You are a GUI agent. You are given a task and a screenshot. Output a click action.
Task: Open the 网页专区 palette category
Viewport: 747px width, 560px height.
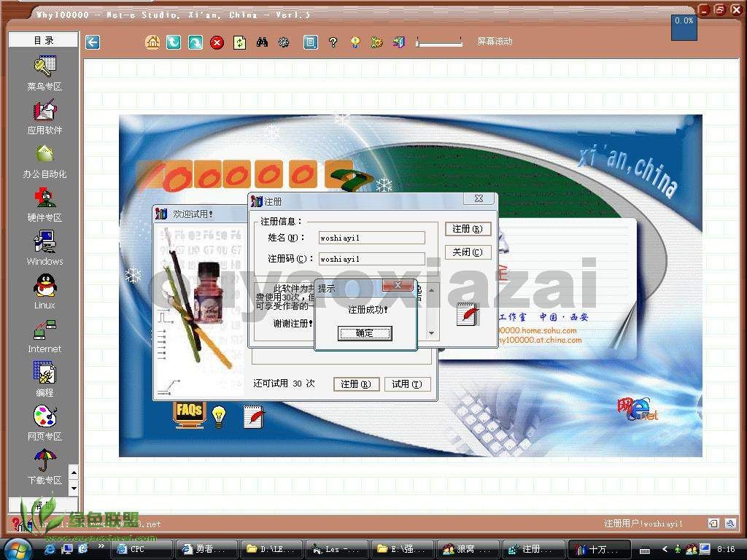(x=44, y=424)
